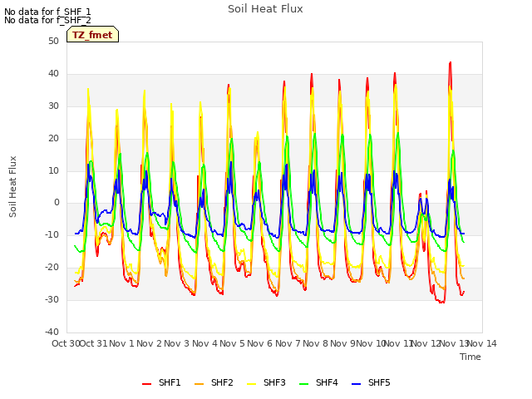Image resolution: width=532 pixels, height=399 pixels.
Task: Click the lowest red SHF1 trough before Nov 13
Action: 442,302
